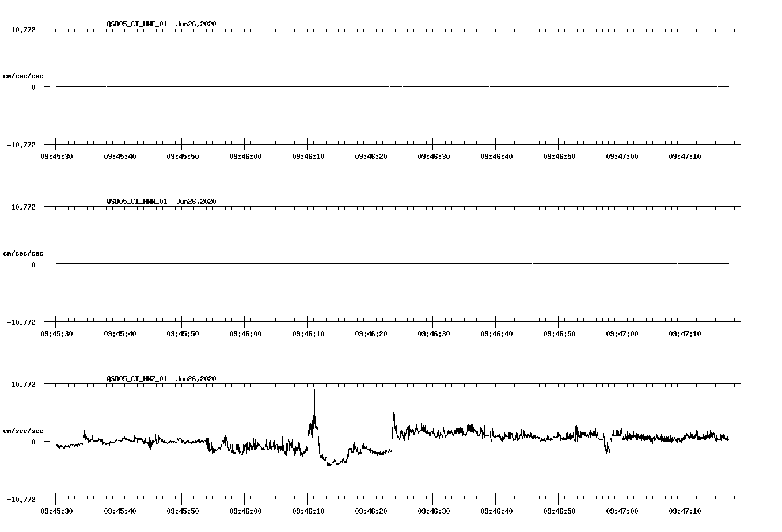The width and height of the screenshot is (782, 532).
Task: Click the 09:45:30 time label under HNE
Action: [56, 156]
